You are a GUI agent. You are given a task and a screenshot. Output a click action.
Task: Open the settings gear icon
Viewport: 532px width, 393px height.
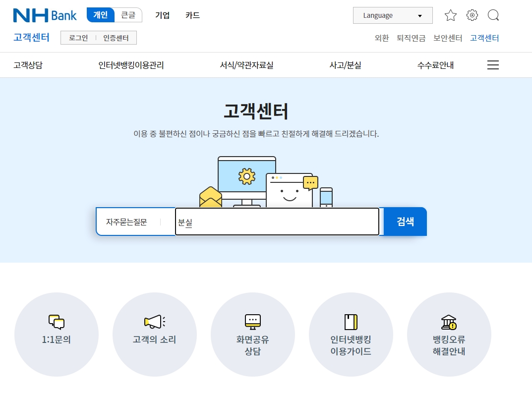pos(472,15)
